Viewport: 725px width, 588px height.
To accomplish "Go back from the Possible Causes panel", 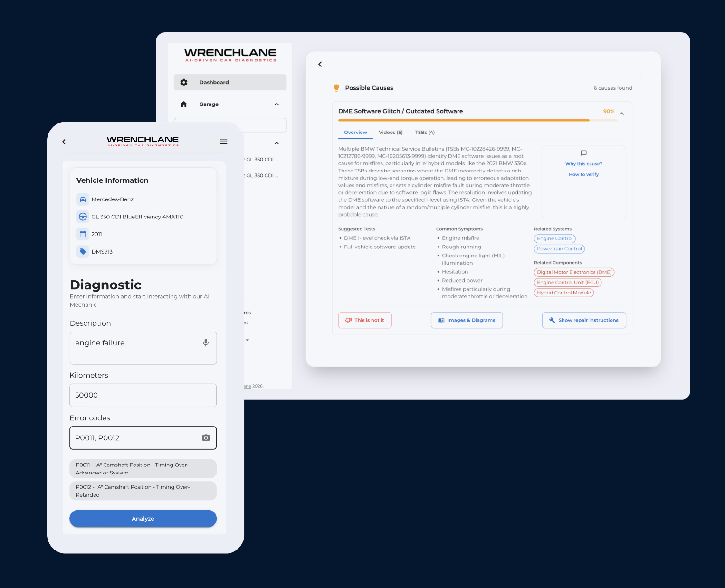I will pyautogui.click(x=320, y=64).
